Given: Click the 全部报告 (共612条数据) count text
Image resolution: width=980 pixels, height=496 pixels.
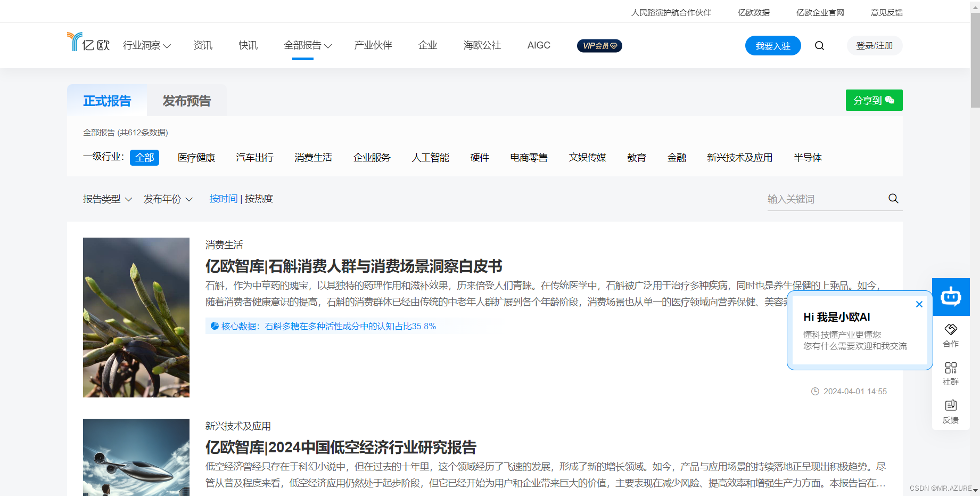Looking at the screenshot, I should 126,133.
